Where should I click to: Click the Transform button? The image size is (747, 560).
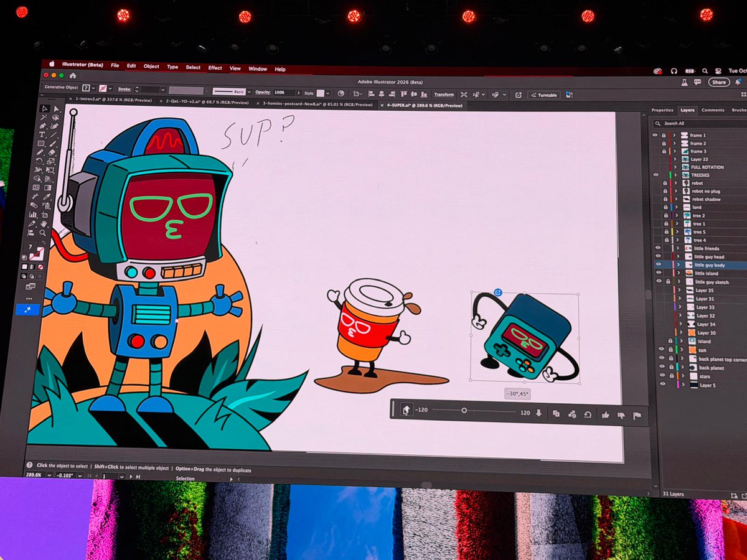pyautogui.click(x=444, y=95)
